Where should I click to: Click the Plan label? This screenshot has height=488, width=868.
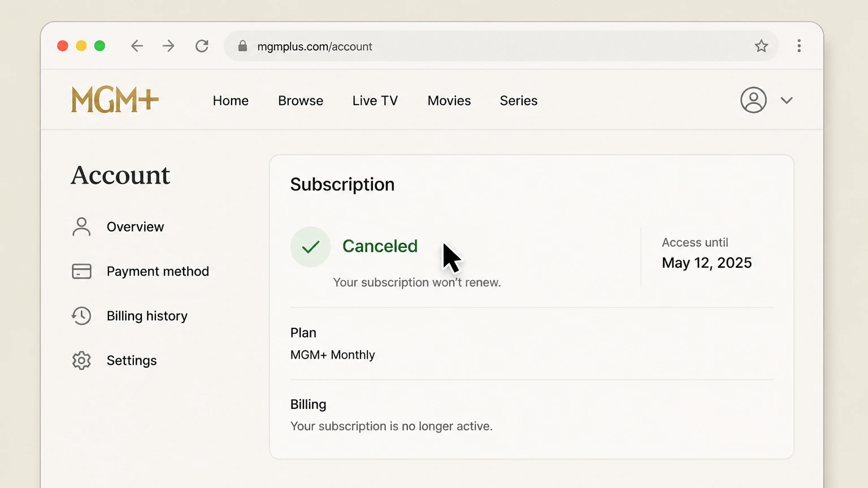coord(303,333)
